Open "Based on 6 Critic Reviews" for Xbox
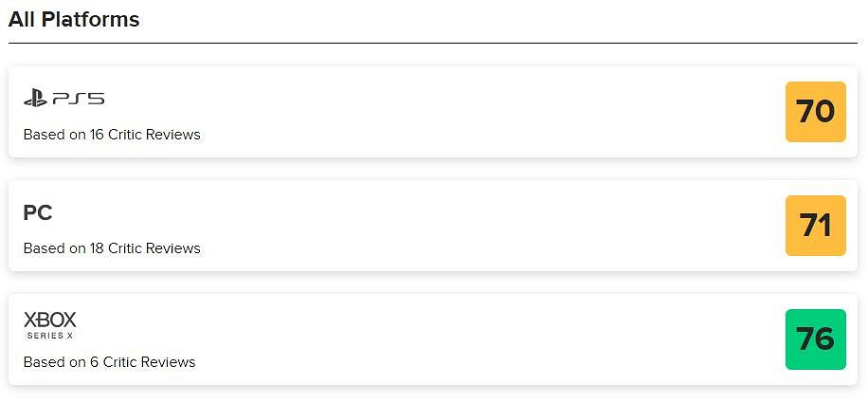Image resolution: width=868 pixels, height=403 pixels. pos(109,362)
